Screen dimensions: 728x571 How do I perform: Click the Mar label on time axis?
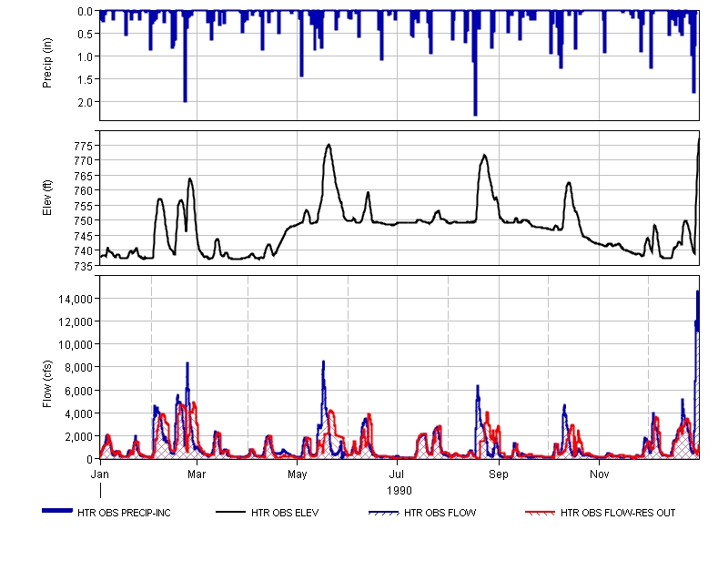(x=197, y=474)
